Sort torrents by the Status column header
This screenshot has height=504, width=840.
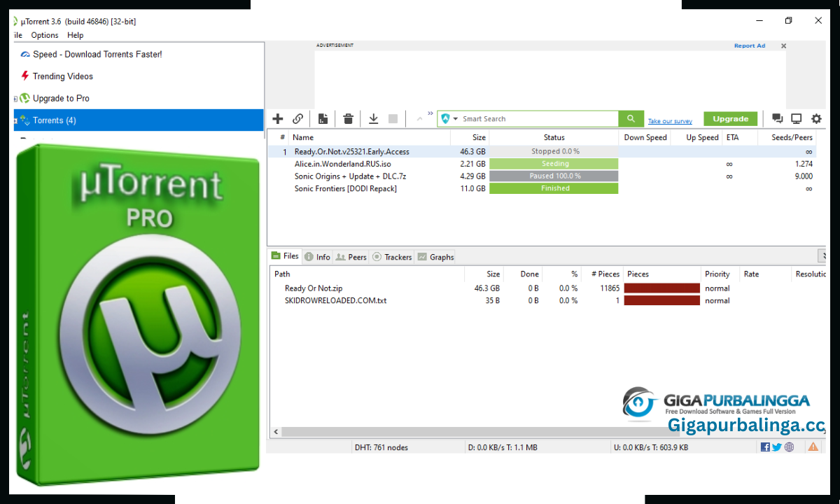click(x=554, y=137)
